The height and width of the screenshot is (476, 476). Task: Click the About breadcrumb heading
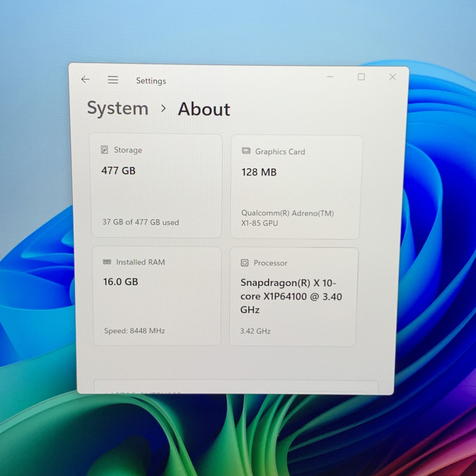[x=204, y=109]
